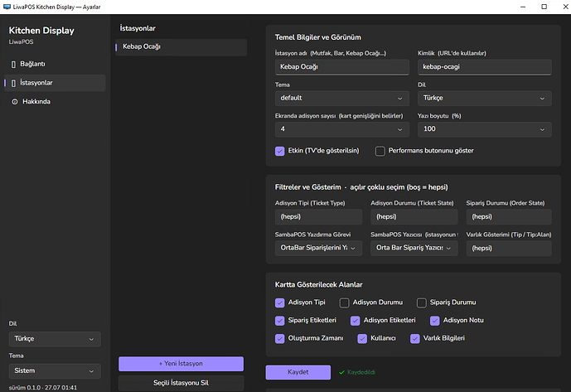
Task: Close the Kitchen Display window
Action: 565,7
